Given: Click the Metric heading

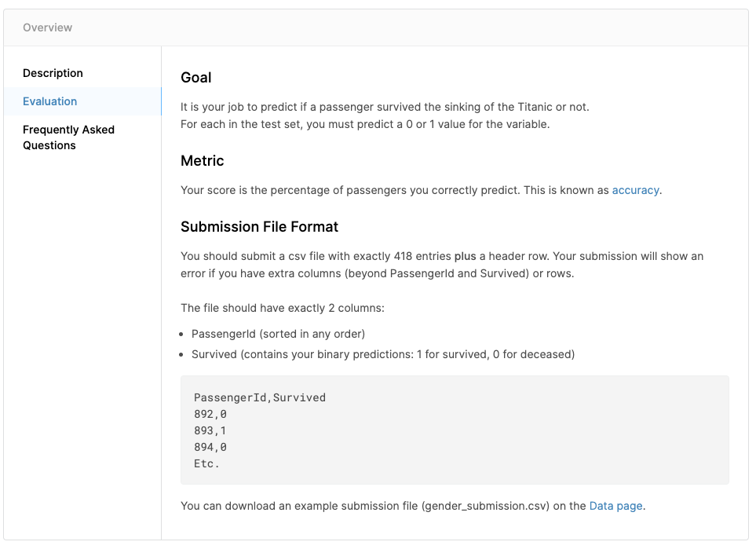Looking at the screenshot, I should (x=203, y=161).
